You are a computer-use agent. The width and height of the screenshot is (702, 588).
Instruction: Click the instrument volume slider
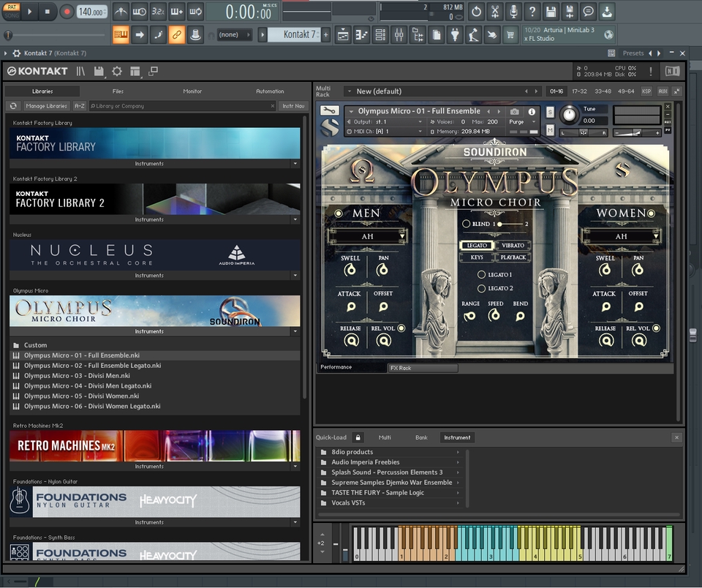point(637,132)
